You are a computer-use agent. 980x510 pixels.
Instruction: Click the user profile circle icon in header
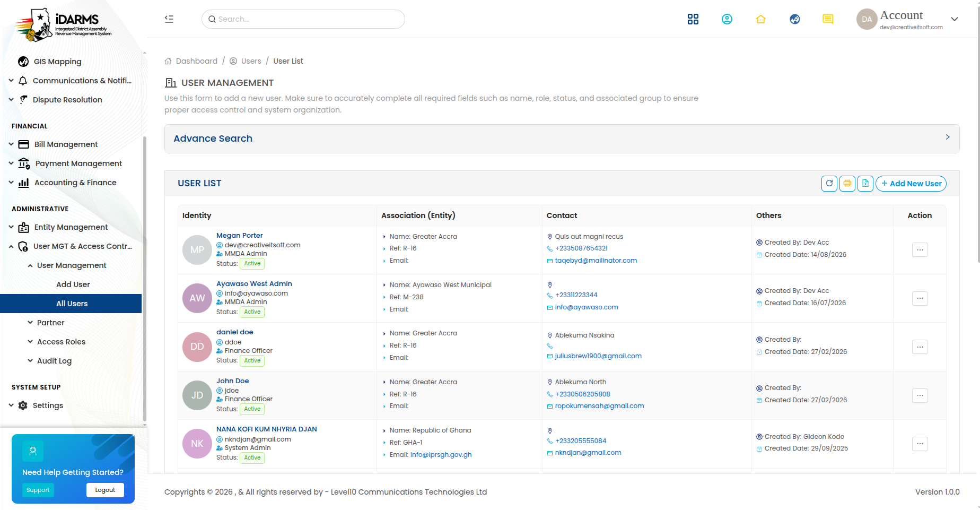click(727, 19)
